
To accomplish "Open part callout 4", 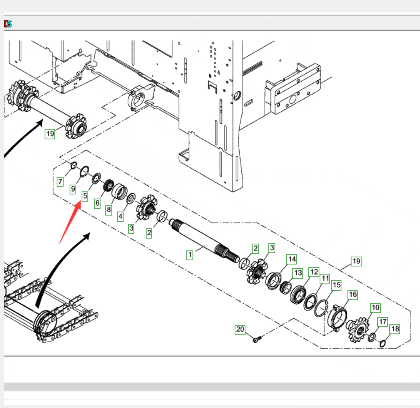I will click(x=120, y=216).
